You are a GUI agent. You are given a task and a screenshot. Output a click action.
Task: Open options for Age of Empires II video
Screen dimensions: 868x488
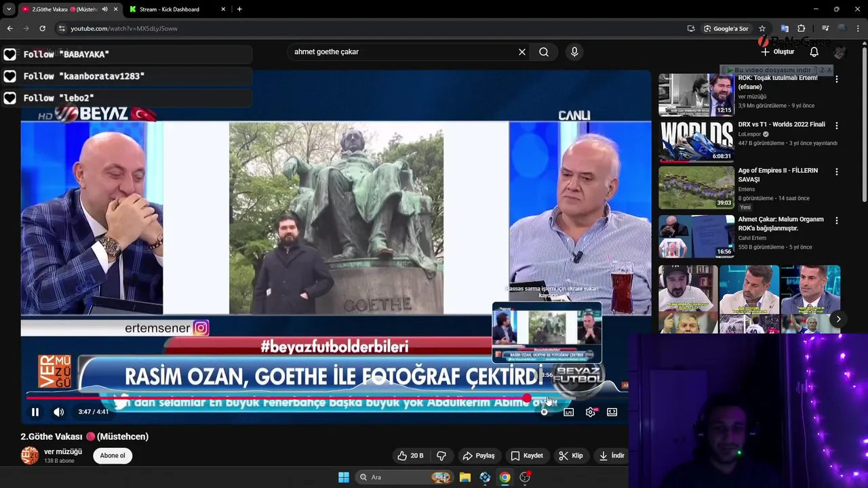tap(837, 172)
